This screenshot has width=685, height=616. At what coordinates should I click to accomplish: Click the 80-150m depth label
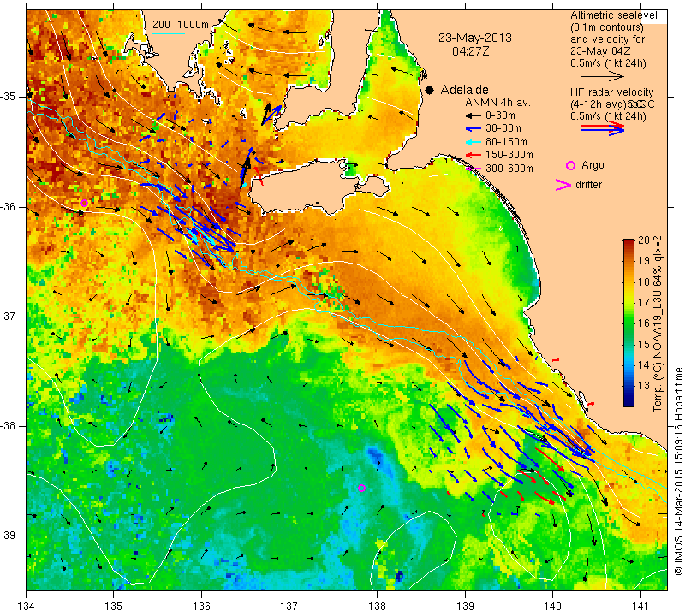click(506, 142)
